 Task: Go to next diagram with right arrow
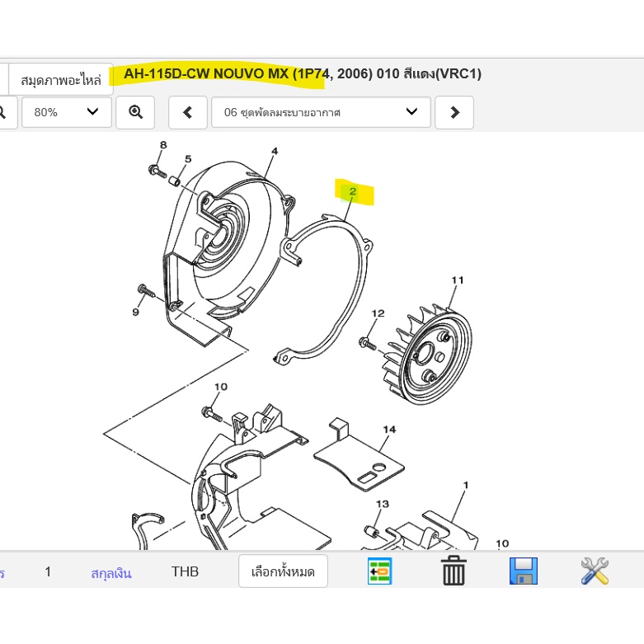coord(454,112)
